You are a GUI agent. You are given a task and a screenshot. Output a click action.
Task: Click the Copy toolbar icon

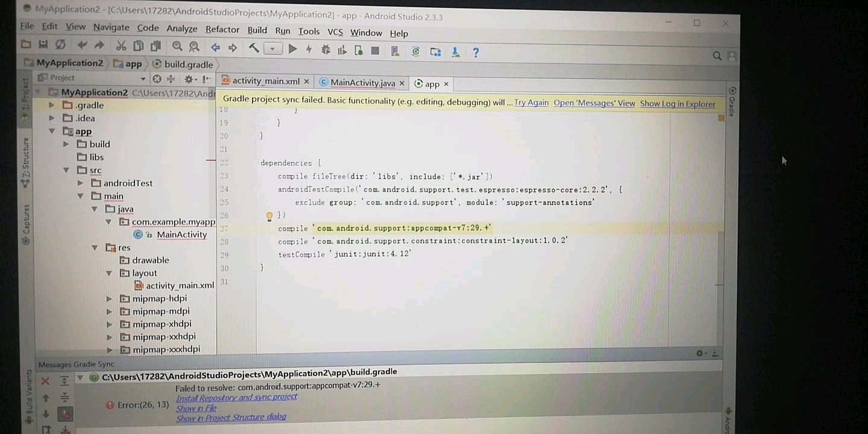tap(138, 46)
